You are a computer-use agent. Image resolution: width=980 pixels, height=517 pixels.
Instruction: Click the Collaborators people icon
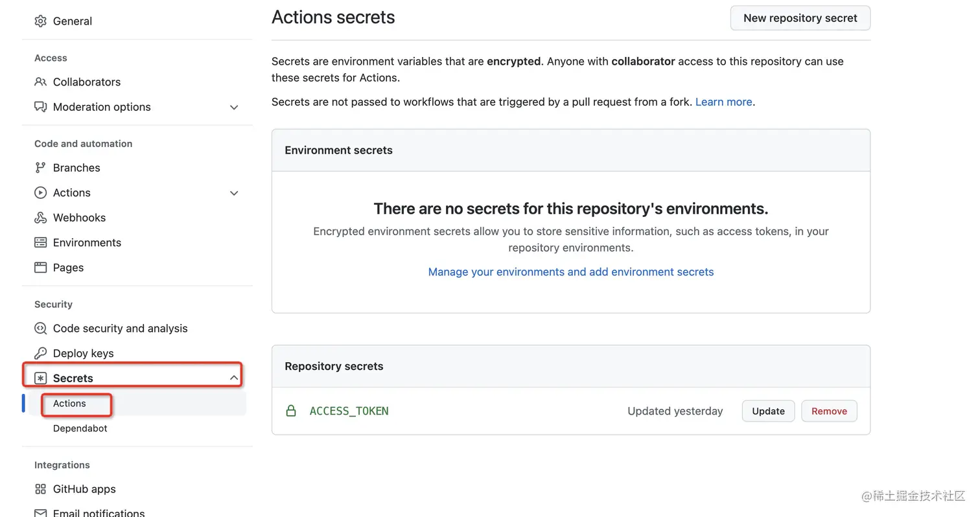pos(40,82)
